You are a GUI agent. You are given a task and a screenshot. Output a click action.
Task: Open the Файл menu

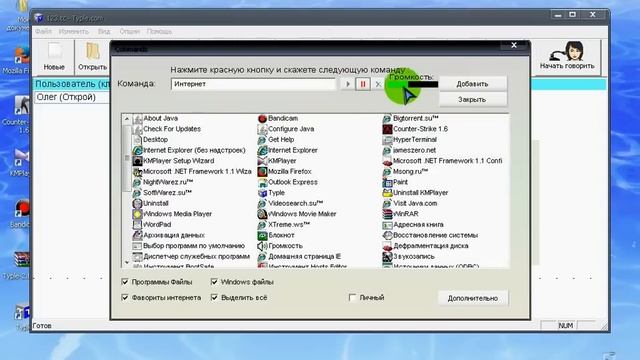[x=43, y=31]
